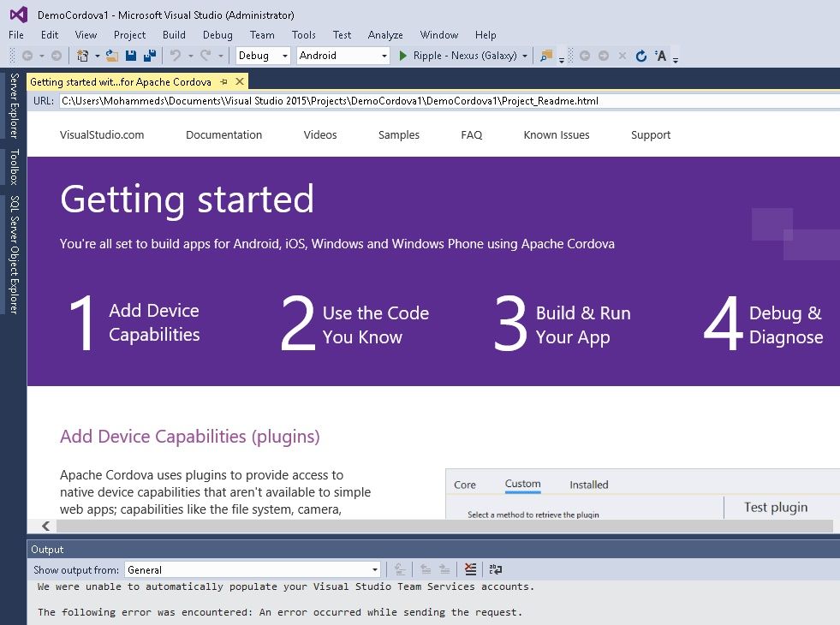840x625 pixels.
Task: Click the New Project toolbar icon
Action: coord(83,56)
